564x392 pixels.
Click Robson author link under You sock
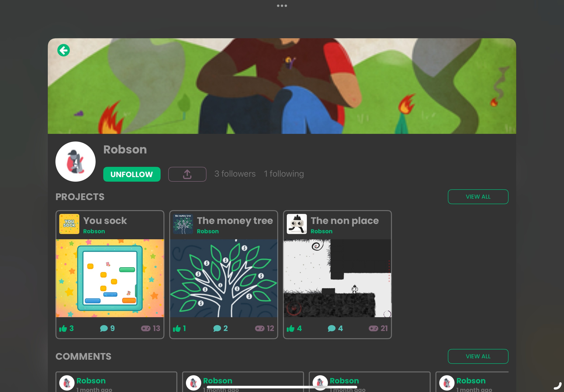[94, 231]
